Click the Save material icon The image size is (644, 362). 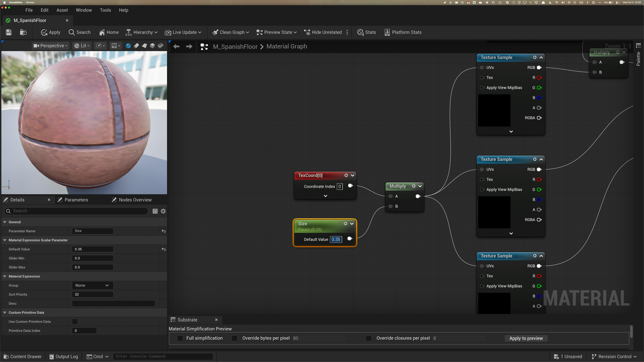point(9,32)
